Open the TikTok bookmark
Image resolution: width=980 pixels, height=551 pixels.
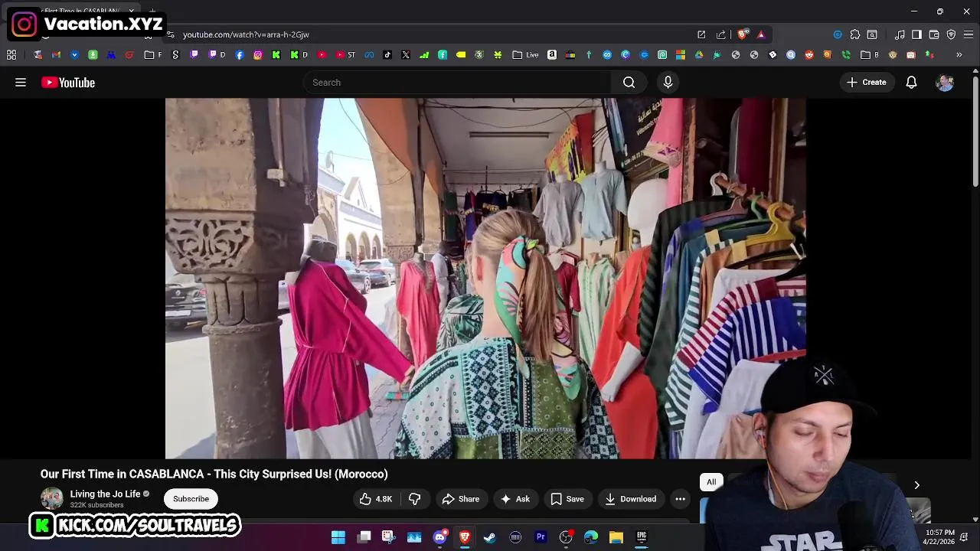[x=387, y=55]
